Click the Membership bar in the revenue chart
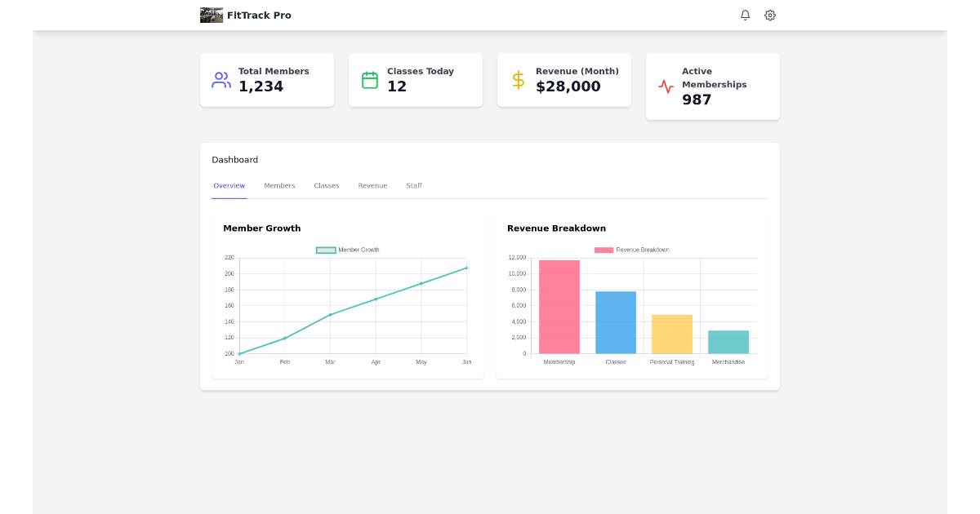 559,306
